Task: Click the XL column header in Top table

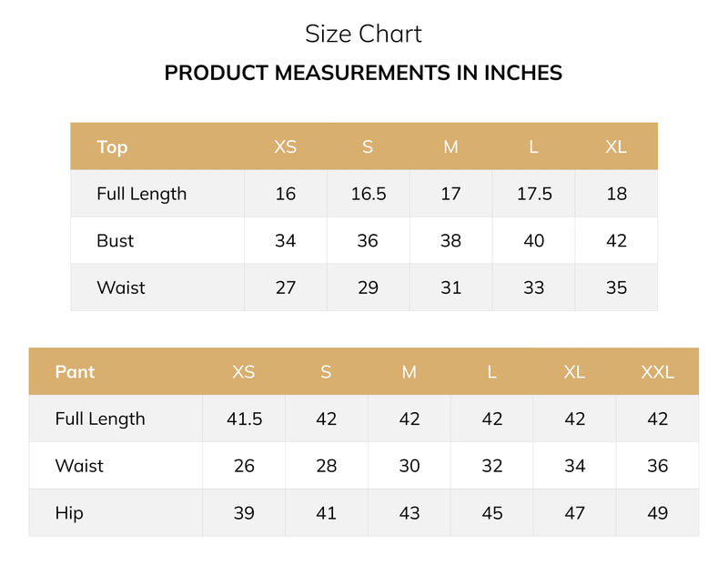Action: tap(616, 146)
